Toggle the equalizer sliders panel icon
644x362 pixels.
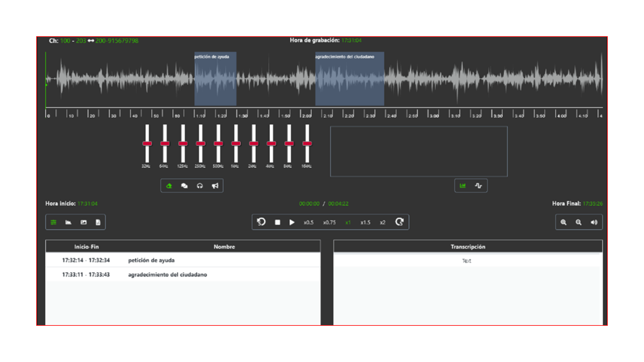click(53, 222)
